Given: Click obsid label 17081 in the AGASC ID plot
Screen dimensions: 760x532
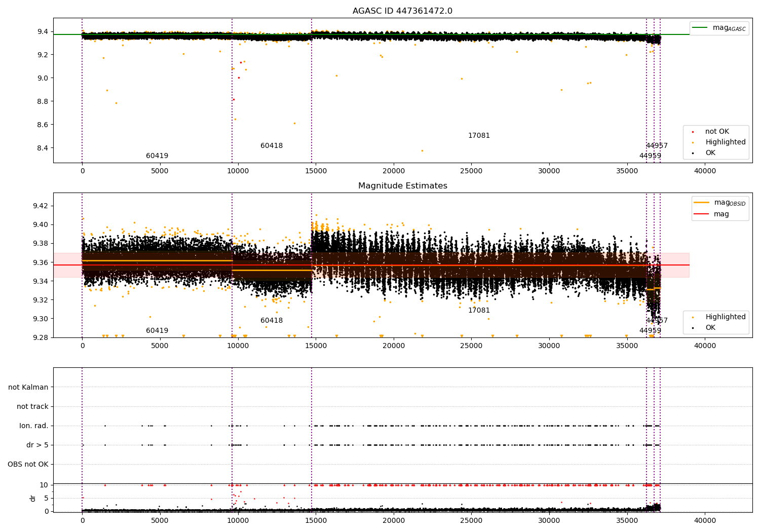Looking at the screenshot, I should coord(479,136).
